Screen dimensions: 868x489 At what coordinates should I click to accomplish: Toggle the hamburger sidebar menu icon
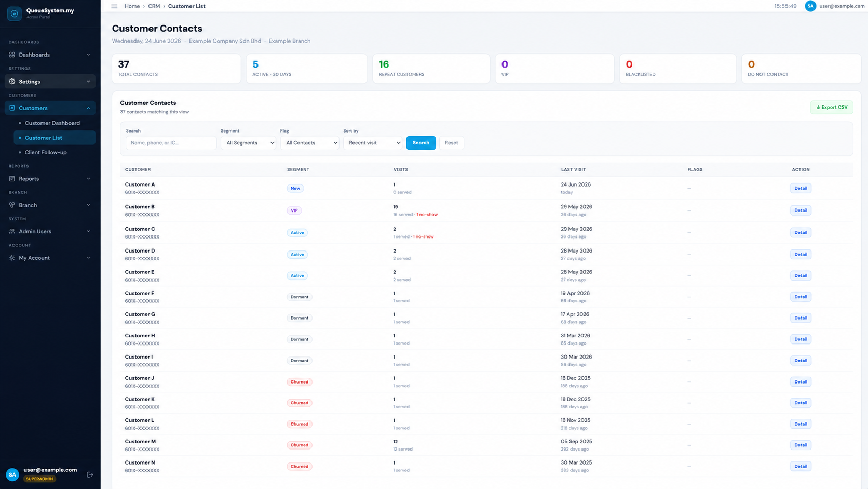coord(114,6)
